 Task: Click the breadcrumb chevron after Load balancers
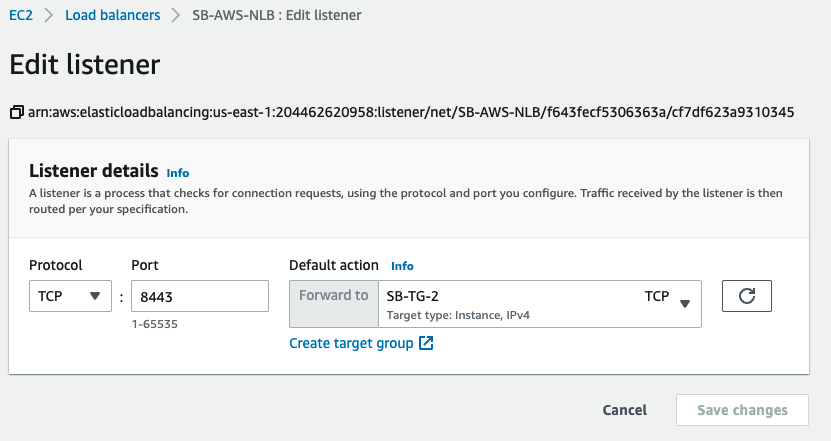click(176, 16)
